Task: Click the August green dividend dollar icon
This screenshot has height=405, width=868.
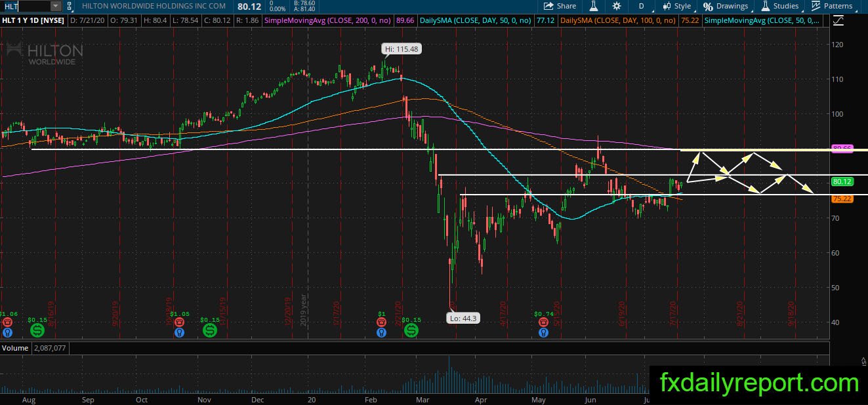Action: tap(37, 330)
